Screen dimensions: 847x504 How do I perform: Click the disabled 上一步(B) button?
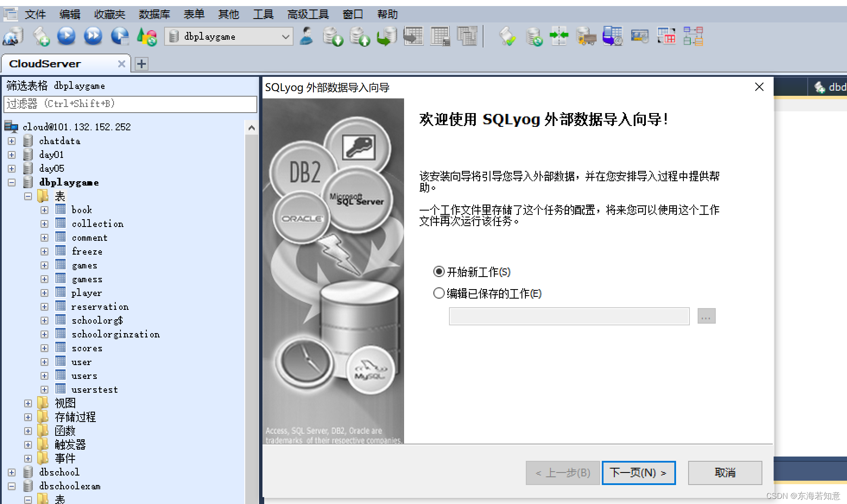pos(563,472)
